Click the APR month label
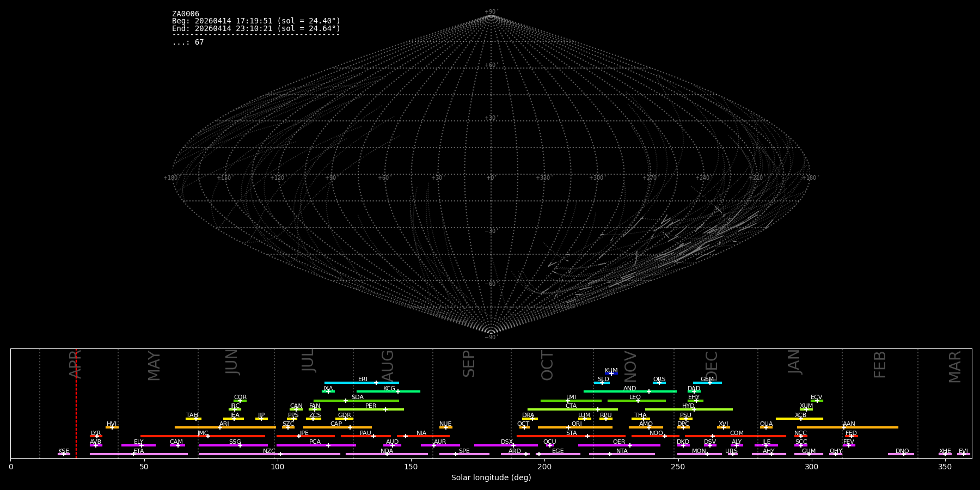 pos(75,364)
